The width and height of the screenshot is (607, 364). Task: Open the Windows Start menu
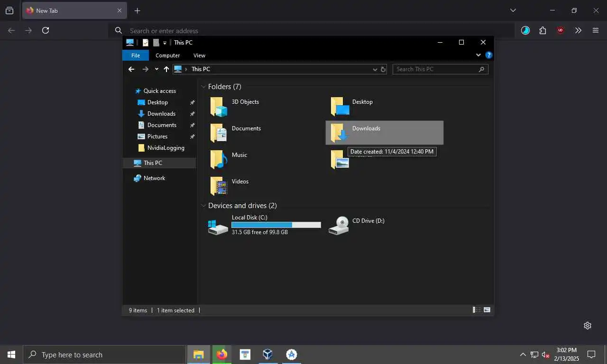pyautogui.click(x=11, y=355)
